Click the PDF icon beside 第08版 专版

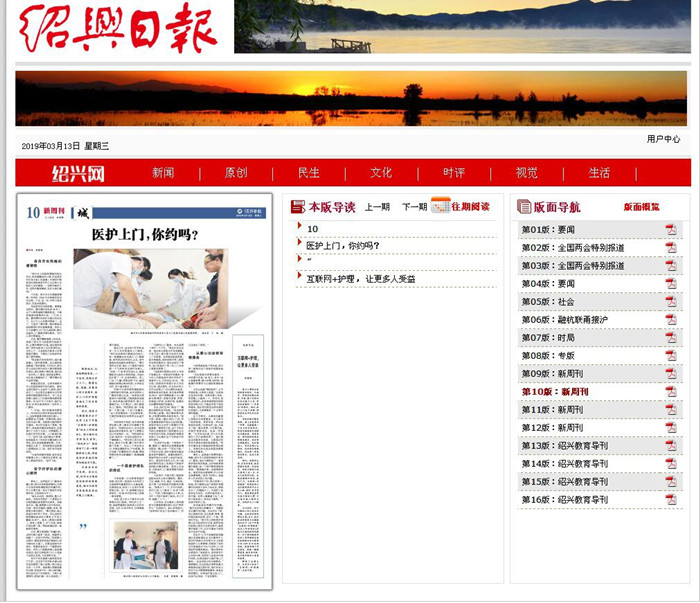click(671, 356)
